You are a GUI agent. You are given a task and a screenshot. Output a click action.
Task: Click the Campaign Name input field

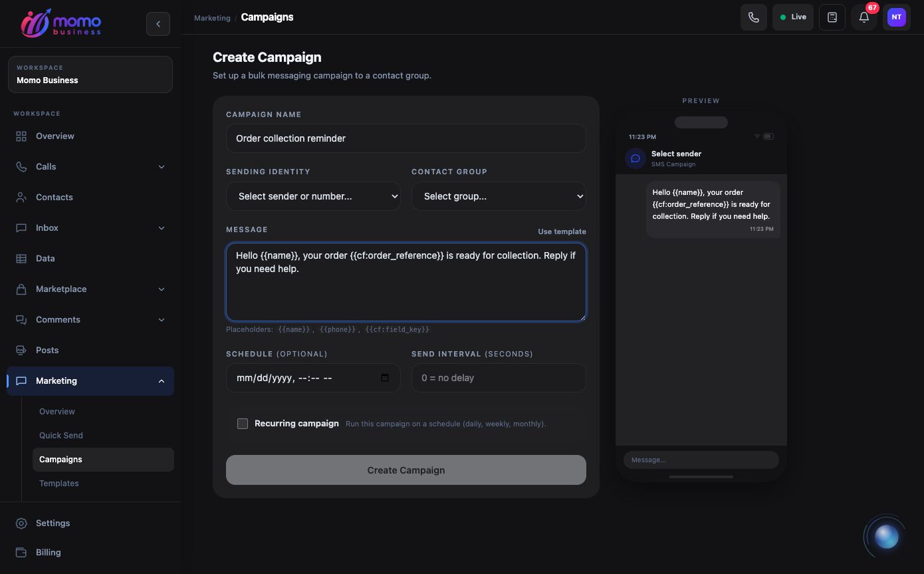pyautogui.click(x=406, y=138)
